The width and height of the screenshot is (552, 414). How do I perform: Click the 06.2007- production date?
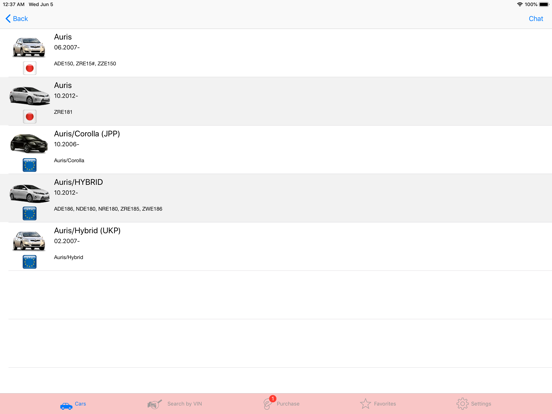tap(67, 48)
